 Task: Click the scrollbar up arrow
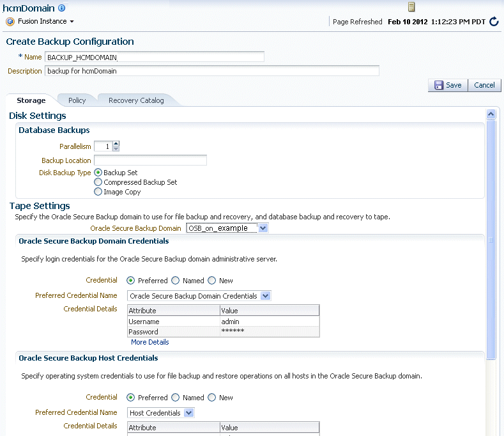(x=491, y=114)
